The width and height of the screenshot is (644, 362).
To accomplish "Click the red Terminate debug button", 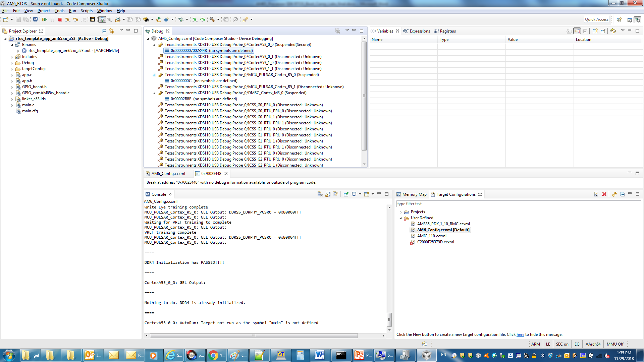I will pos(60,20).
